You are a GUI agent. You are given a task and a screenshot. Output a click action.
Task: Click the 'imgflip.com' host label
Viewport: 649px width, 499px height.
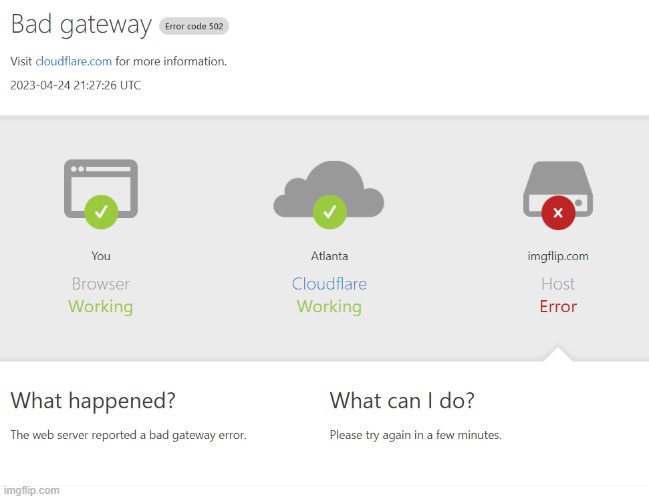(558, 256)
